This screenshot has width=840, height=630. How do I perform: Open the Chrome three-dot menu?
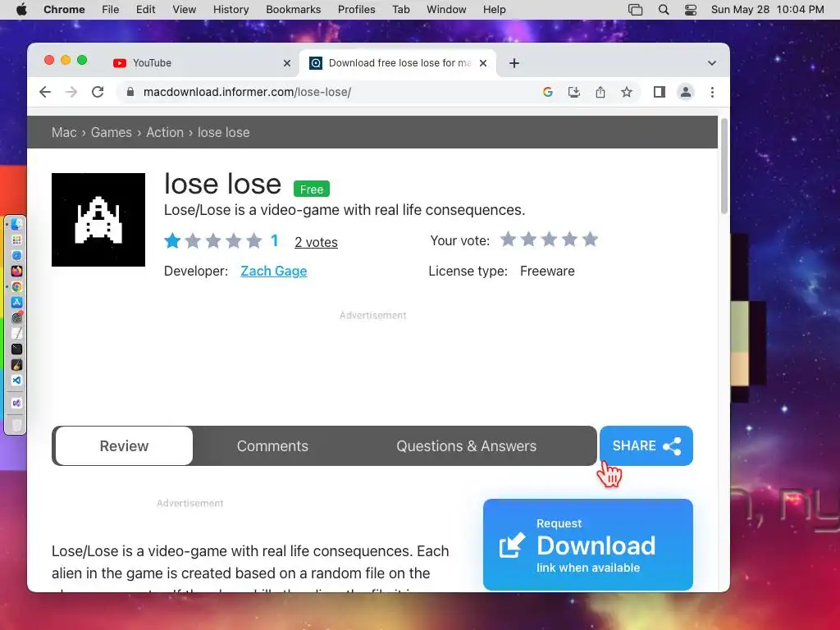(x=712, y=92)
